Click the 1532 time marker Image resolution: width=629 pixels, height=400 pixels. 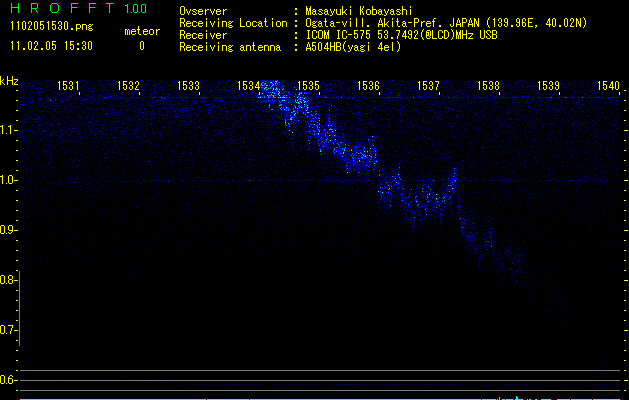(x=128, y=85)
